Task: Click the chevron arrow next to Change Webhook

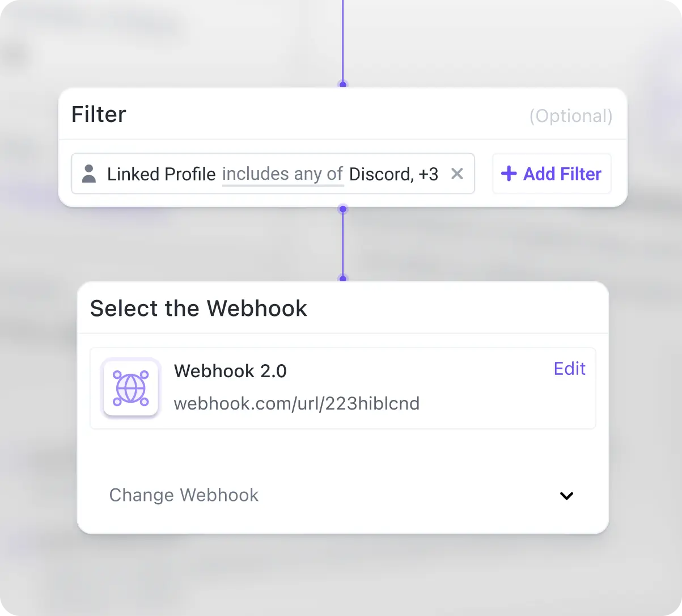Action: pyautogui.click(x=566, y=496)
